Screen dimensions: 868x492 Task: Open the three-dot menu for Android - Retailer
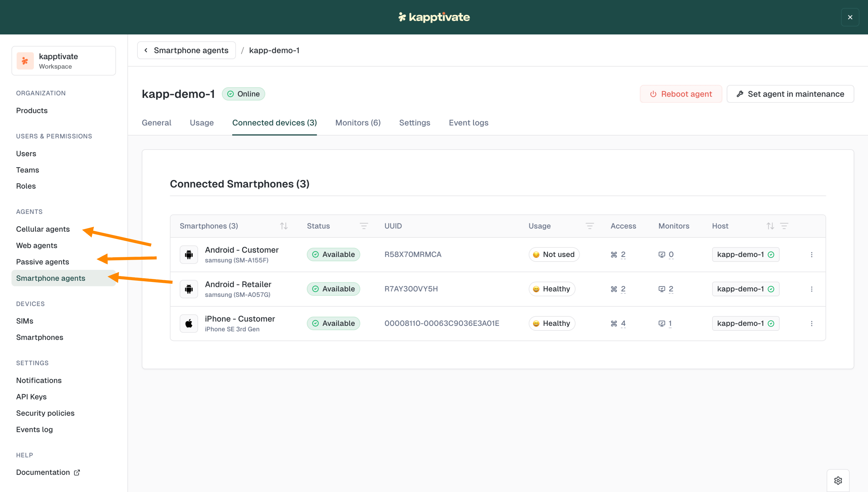coord(812,289)
